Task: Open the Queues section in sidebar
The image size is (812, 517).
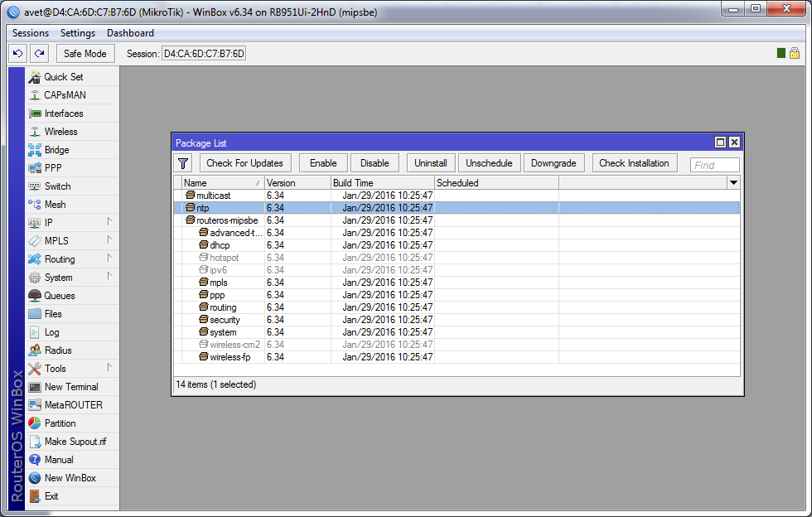Action: coord(59,296)
